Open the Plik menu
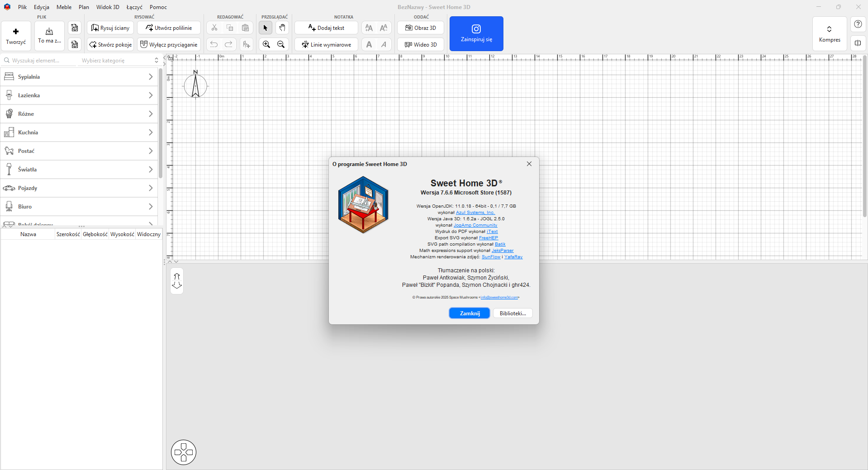The image size is (868, 470). [22, 7]
